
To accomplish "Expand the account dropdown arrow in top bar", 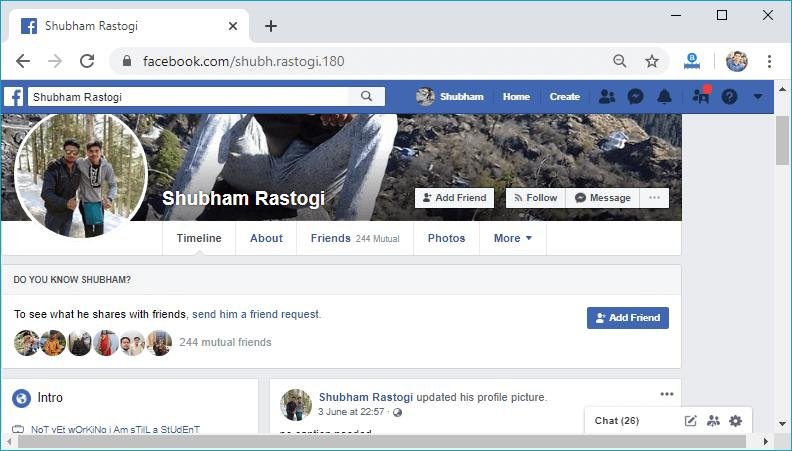I will [x=758, y=96].
